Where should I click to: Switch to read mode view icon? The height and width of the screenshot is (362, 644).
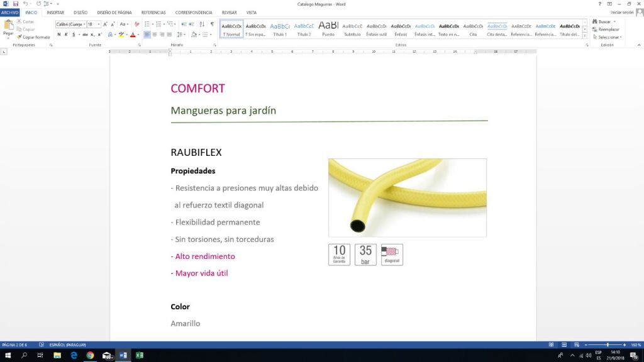point(551,345)
